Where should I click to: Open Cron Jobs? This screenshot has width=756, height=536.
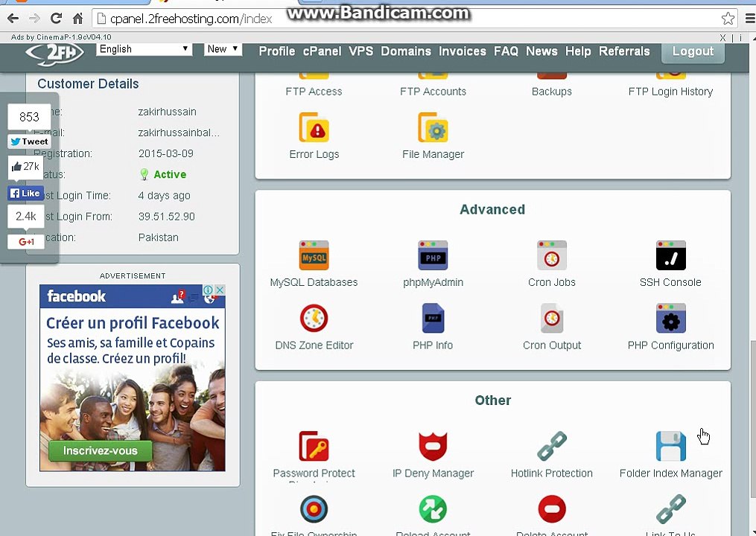552,255
